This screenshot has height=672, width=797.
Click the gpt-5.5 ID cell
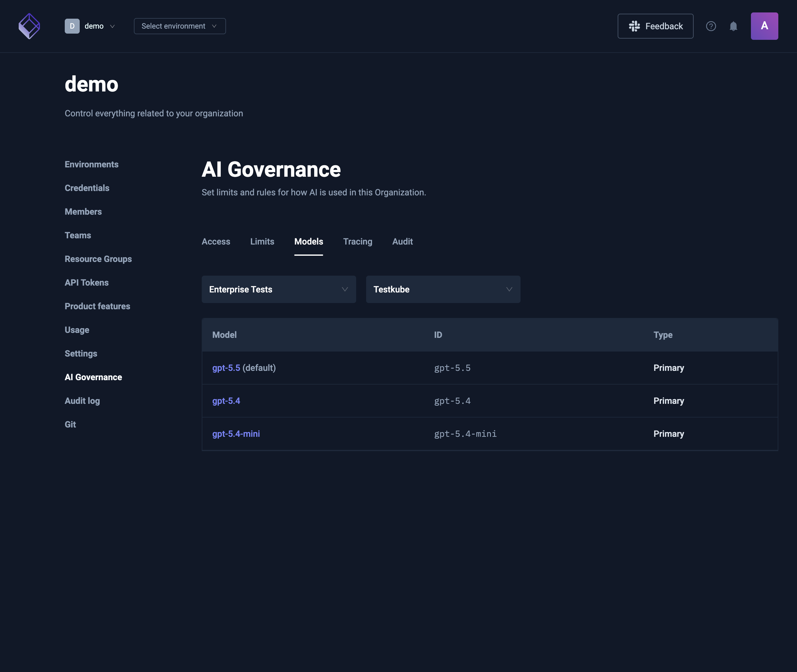point(452,368)
